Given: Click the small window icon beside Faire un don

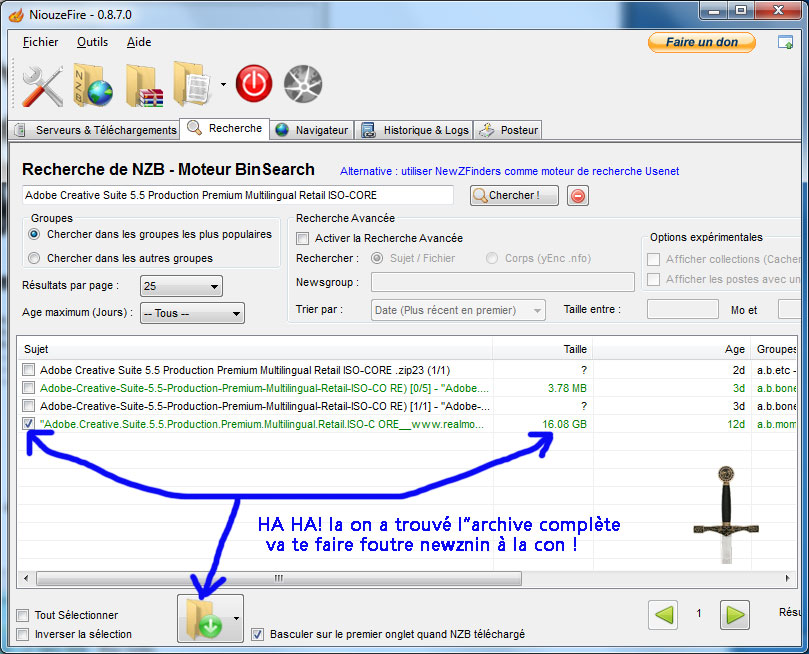Looking at the screenshot, I should tap(785, 42).
